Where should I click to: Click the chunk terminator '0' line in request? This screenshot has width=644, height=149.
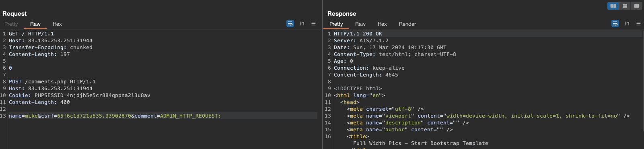point(10,68)
